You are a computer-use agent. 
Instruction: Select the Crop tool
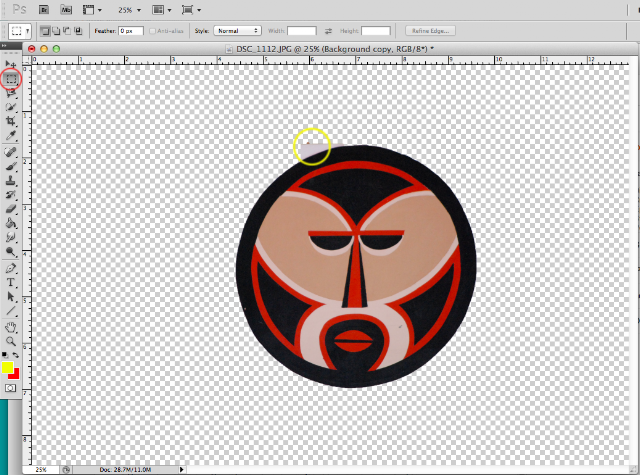[11, 121]
